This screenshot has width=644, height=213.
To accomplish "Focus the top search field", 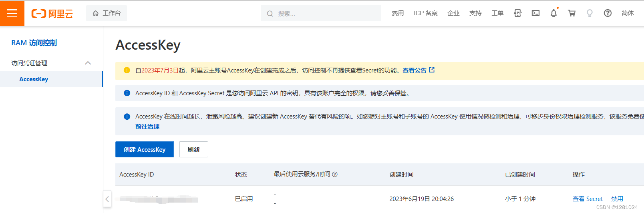I will pyautogui.click(x=321, y=13).
